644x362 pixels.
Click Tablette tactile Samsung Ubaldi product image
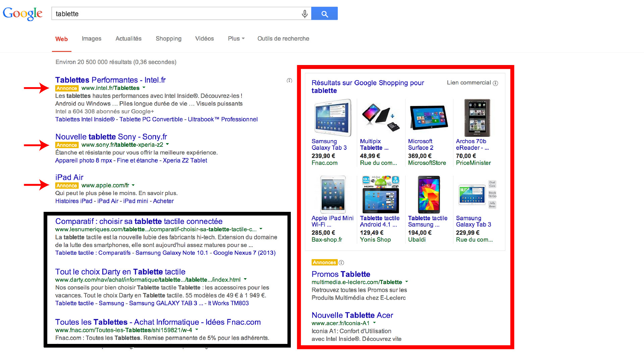point(429,194)
